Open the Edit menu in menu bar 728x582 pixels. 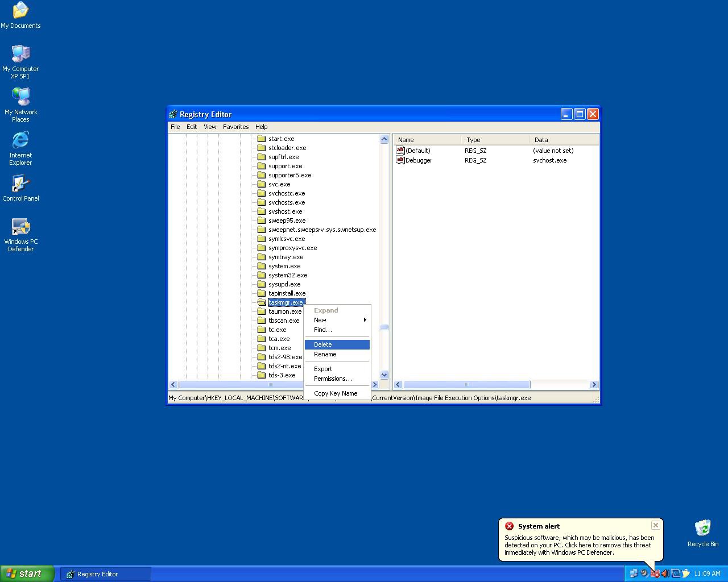192,127
